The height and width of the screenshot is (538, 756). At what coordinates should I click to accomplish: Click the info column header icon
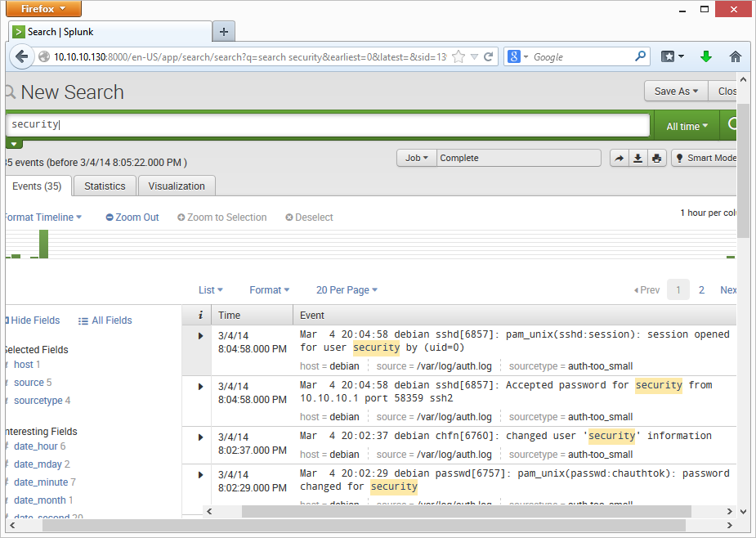(200, 315)
